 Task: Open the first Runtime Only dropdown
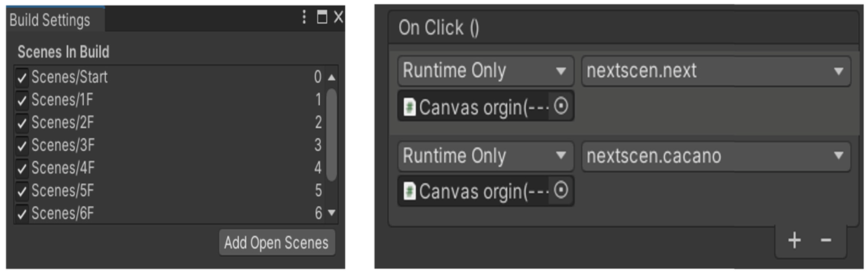point(485,71)
